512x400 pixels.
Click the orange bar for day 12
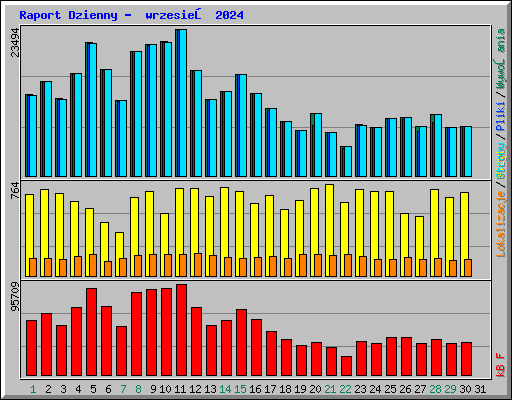click(x=198, y=265)
